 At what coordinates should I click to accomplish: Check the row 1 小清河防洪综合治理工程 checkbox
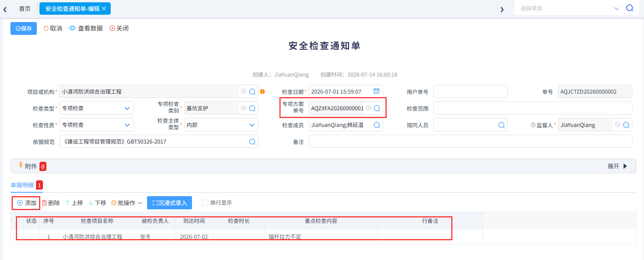pyautogui.click(x=16, y=236)
